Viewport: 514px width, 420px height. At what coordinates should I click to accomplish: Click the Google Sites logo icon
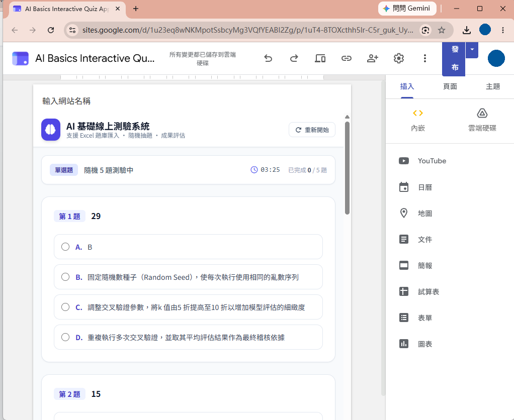coord(20,59)
